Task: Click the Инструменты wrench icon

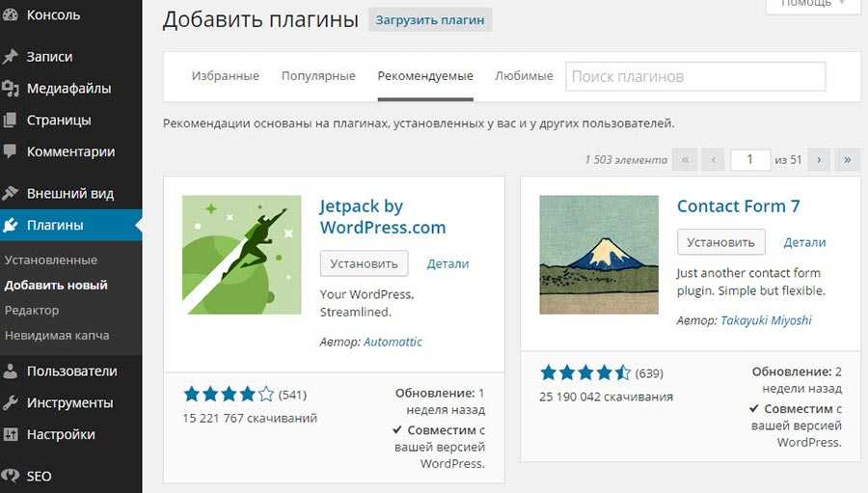Action: point(11,403)
